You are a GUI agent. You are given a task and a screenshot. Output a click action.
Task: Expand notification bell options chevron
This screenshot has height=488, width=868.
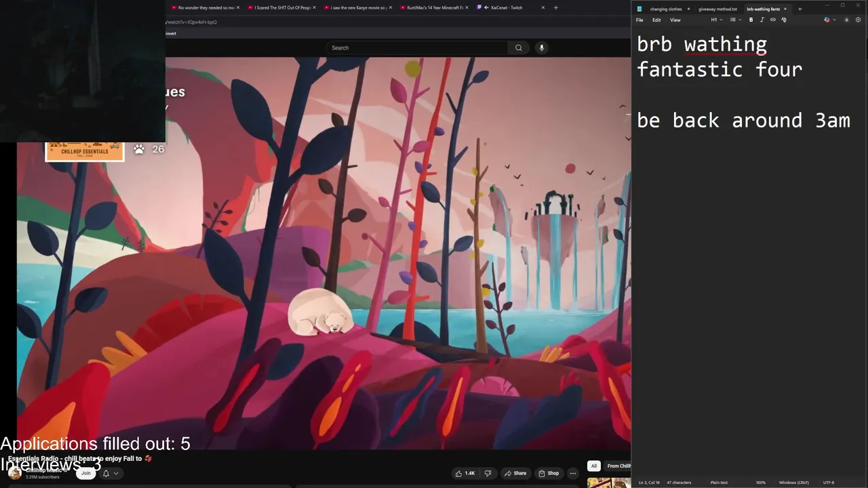pos(116,473)
